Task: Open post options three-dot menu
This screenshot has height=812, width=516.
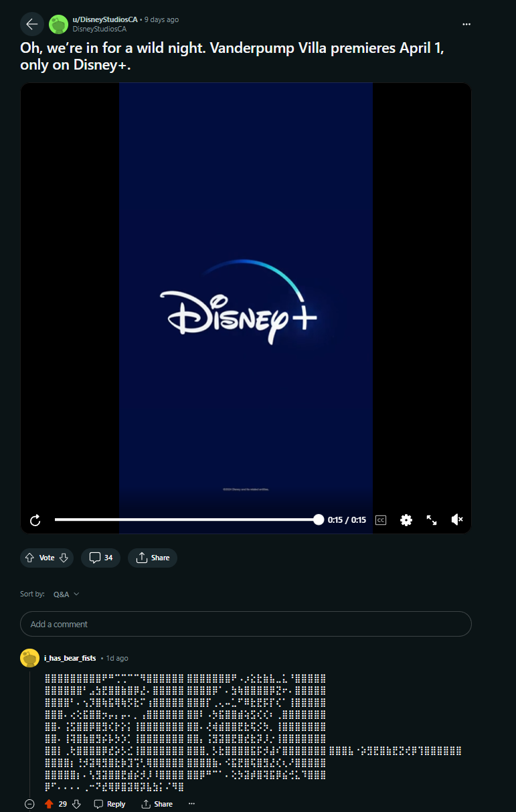Action: [466, 24]
